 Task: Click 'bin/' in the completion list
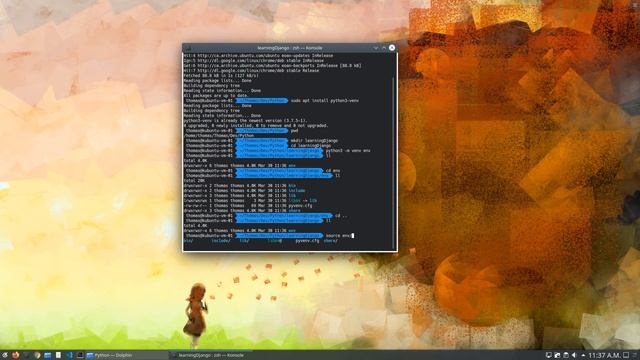point(188,241)
